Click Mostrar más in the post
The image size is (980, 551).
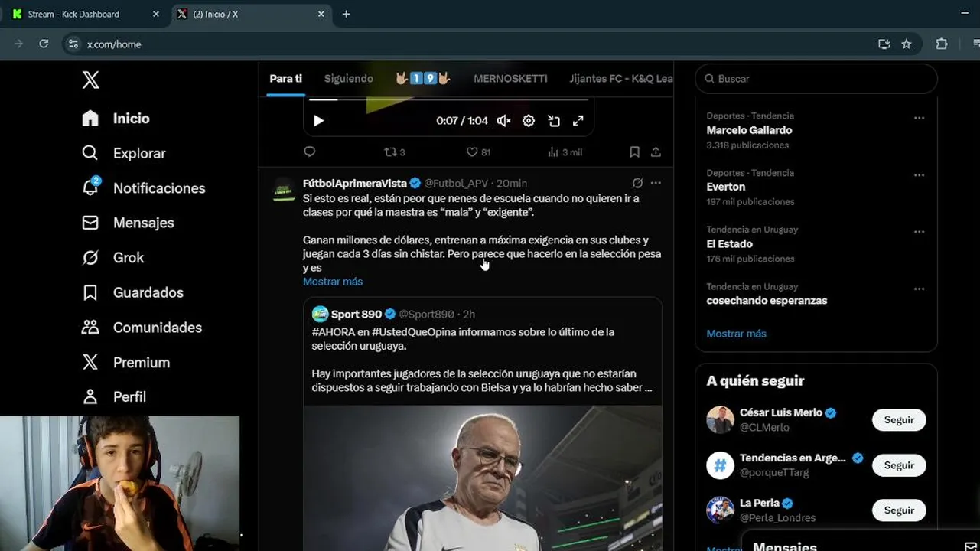click(x=333, y=282)
